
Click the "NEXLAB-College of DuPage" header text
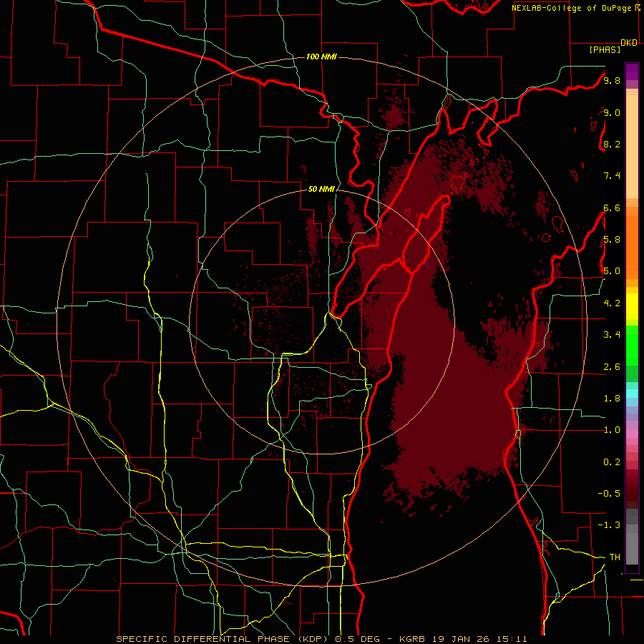pyautogui.click(x=573, y=8)
